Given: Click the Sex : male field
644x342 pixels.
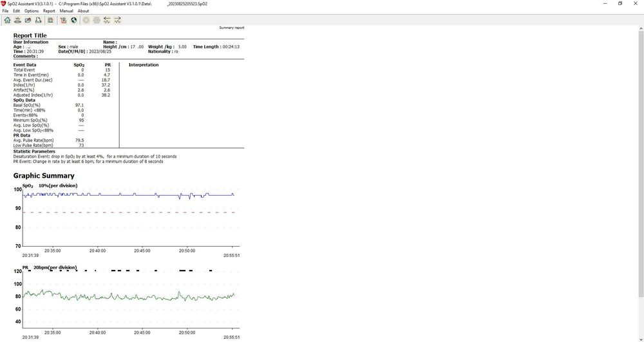Looking at the screenshot, I should [68, 47].
